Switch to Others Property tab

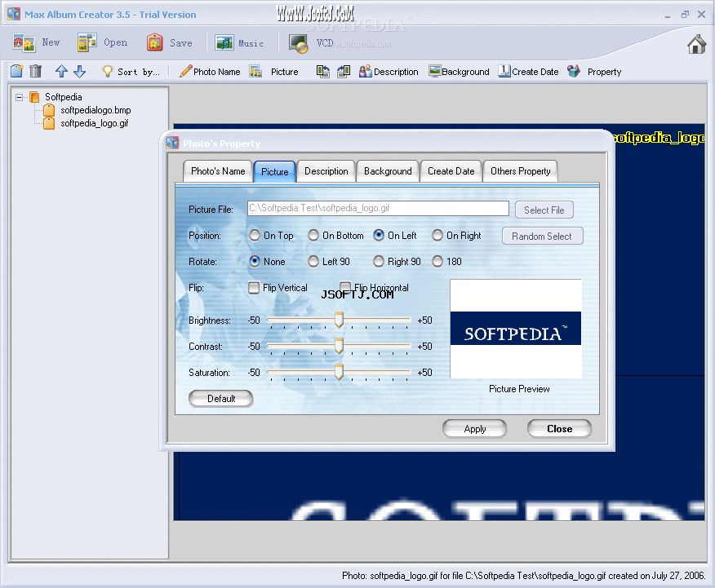pyautogui.click(x=520, y=171)
